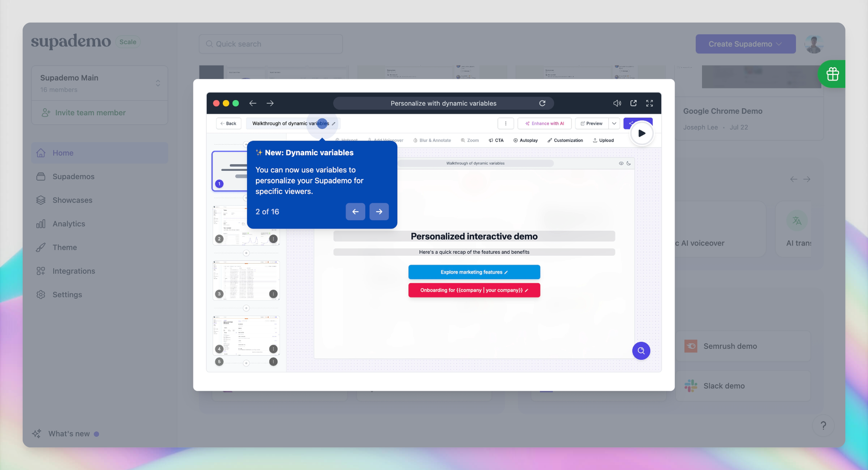Image resolution: width=868 pixels, height=470 pixels.
Task: Click the purple magnifier zoom button
Action: click(641, 351)
